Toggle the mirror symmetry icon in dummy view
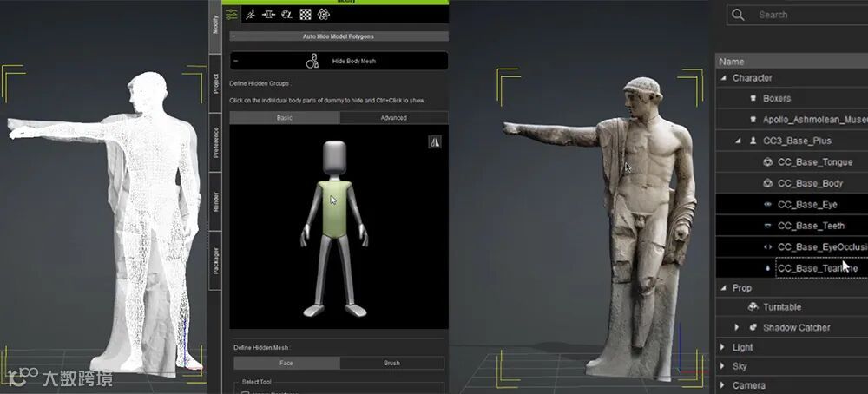868x394 pixels. 435,142
